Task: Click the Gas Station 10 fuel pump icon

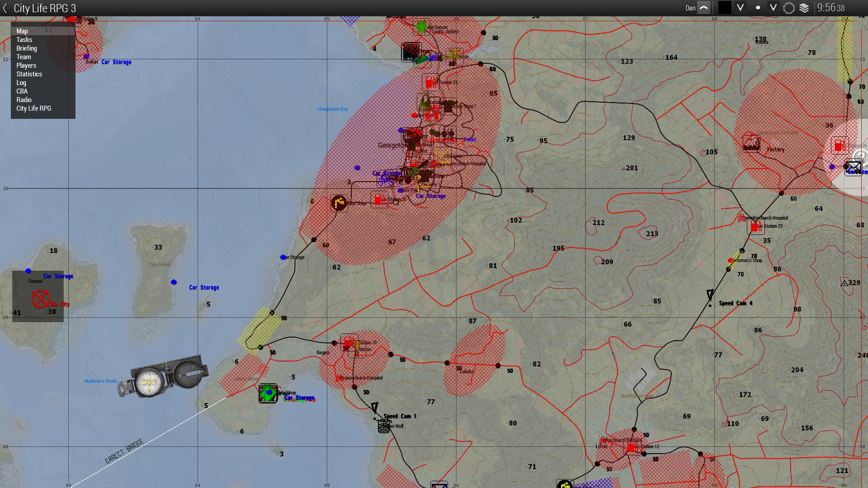Action: [x=349, y=342]
